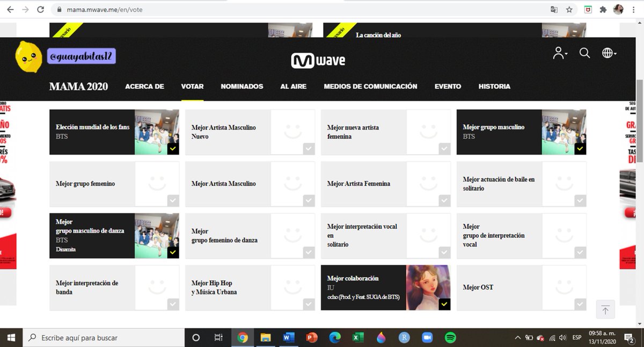The height and width of the screenshot is (347, 644).
Task: Open the EVENTO menu
Action: coord(448,86)
